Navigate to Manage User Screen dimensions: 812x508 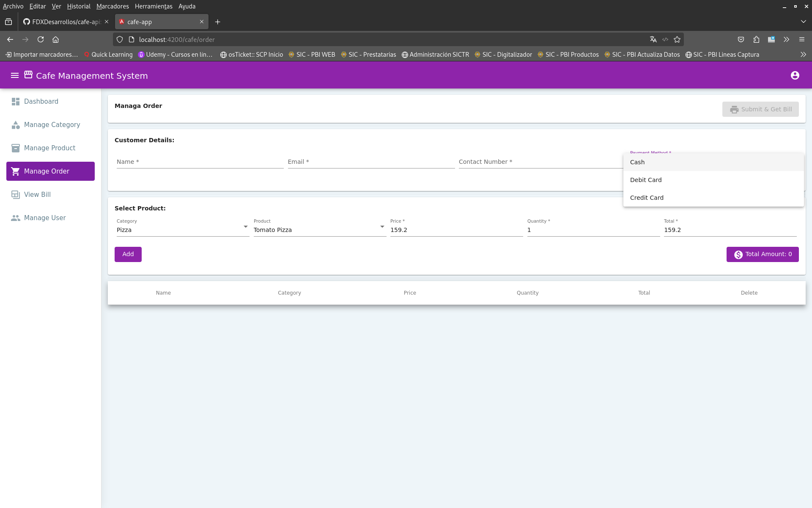coord(50,218)
